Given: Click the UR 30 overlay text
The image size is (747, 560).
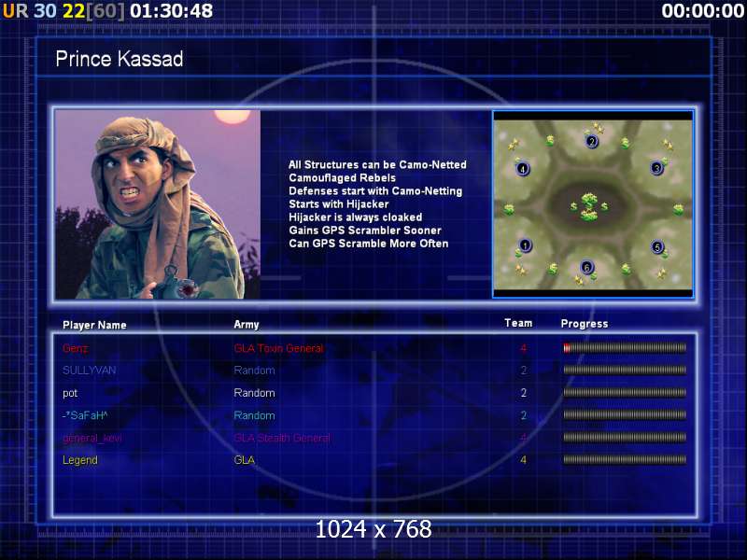Looking at the screenshot, I should click(x=29, y=11).
